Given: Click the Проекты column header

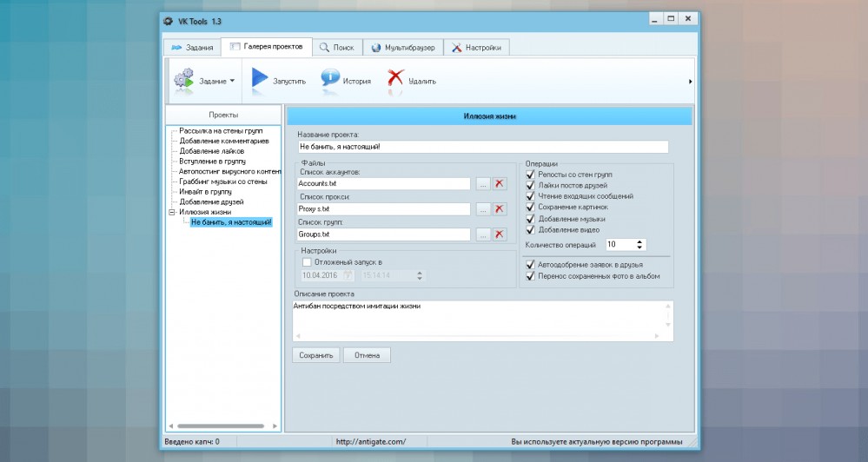Looking at the screenshot, I should (x=223, y=115).
